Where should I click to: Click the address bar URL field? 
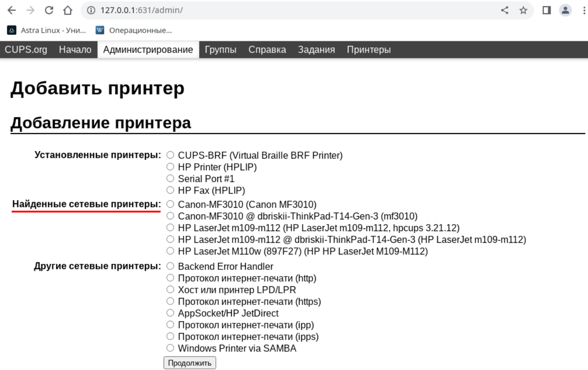(280, 10)
